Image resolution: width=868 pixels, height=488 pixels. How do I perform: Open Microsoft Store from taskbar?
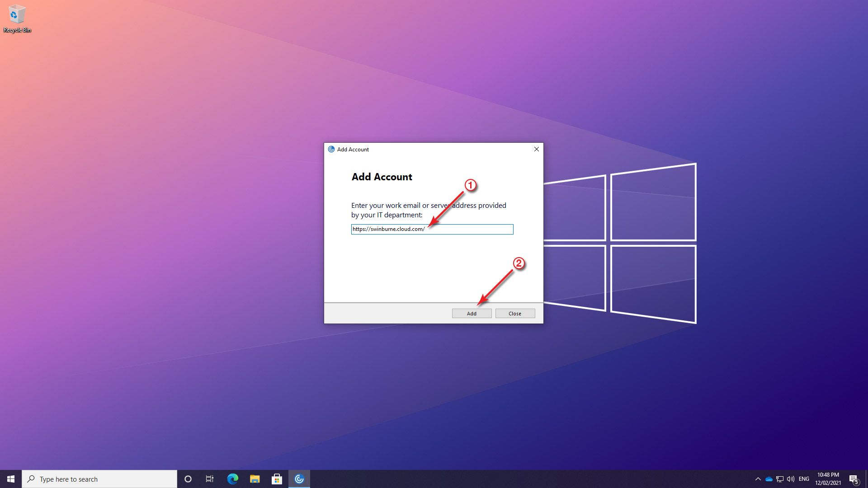(277, 479)
